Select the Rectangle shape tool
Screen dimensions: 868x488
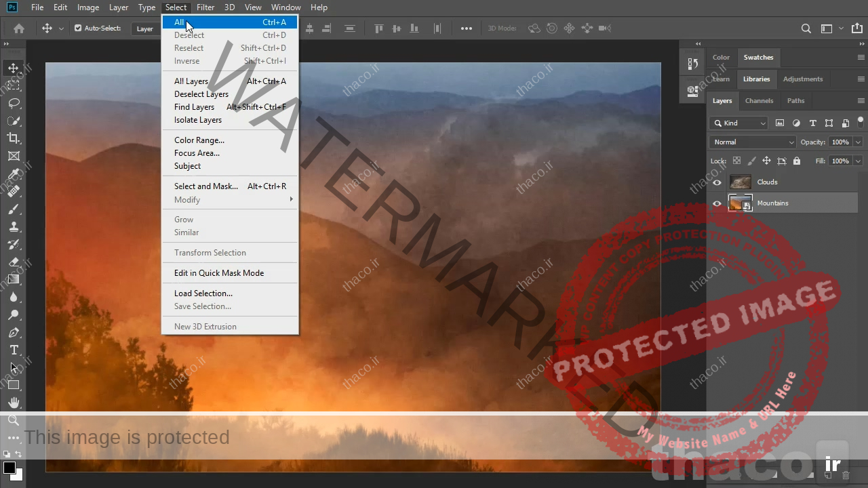click(x=14, y=385)
